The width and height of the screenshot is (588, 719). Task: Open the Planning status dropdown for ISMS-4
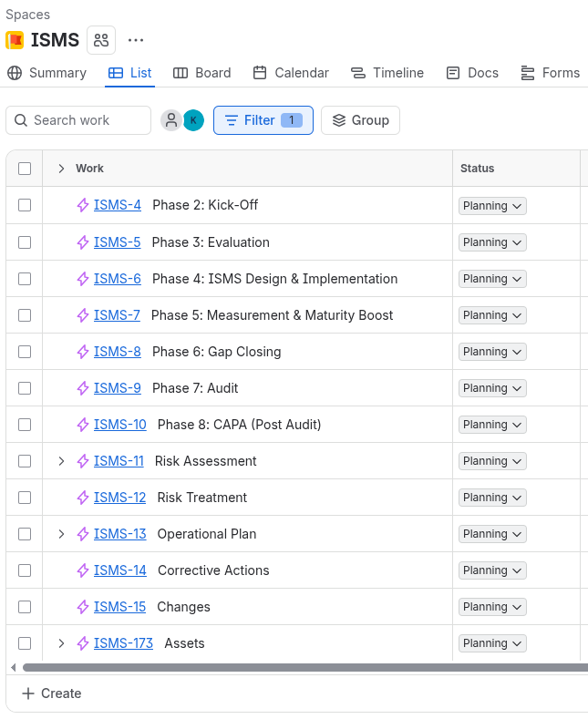(492, 206)
